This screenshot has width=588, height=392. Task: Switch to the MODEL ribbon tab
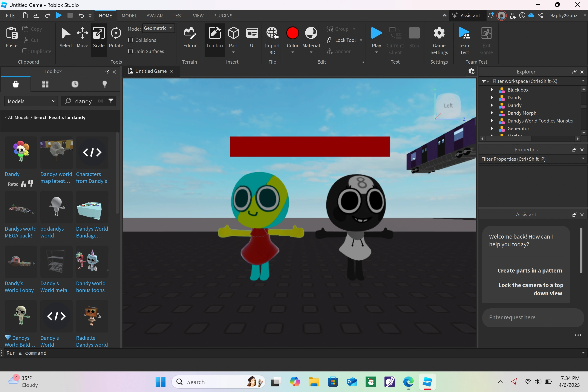tap(129, 16)
